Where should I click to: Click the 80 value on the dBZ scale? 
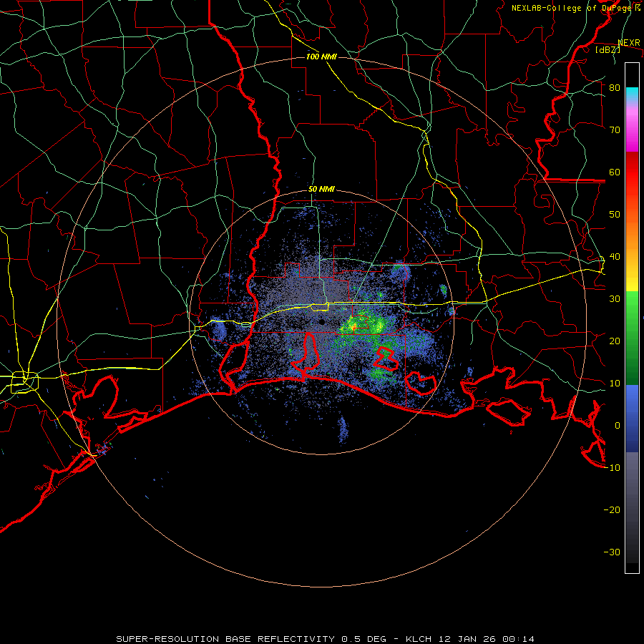pos(615,87)
